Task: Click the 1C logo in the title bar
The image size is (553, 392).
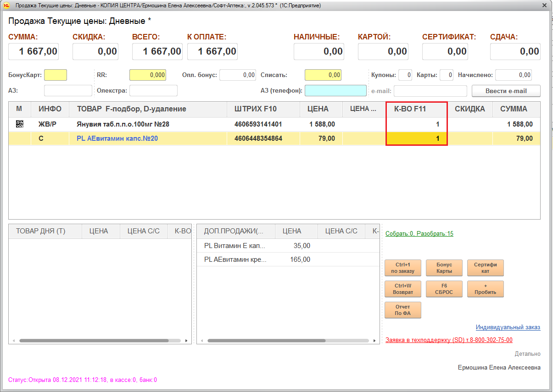Action: pyautogui.click(x=7, y=6)
